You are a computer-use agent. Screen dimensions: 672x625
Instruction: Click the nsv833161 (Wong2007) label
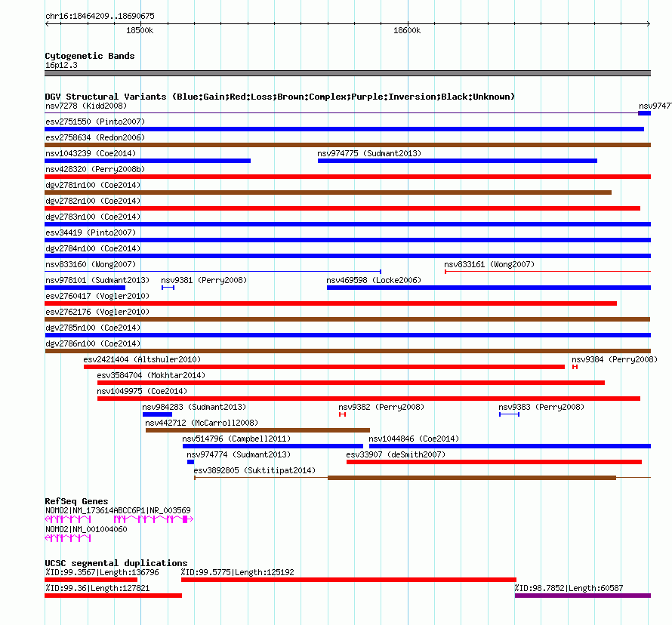click(489, 264)
